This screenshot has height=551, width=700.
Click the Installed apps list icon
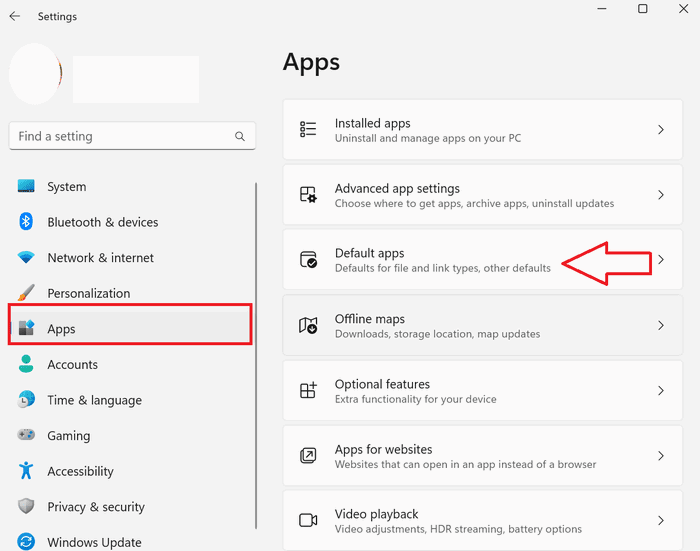(x=308, y=129)
